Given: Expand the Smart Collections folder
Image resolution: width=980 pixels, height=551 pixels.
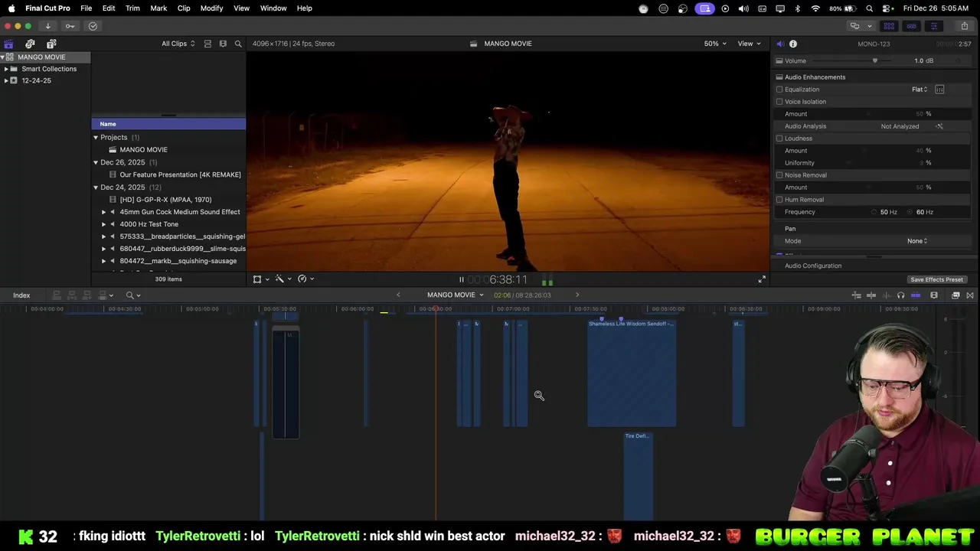Looking at the screenshot, I should tap(6, 69).
